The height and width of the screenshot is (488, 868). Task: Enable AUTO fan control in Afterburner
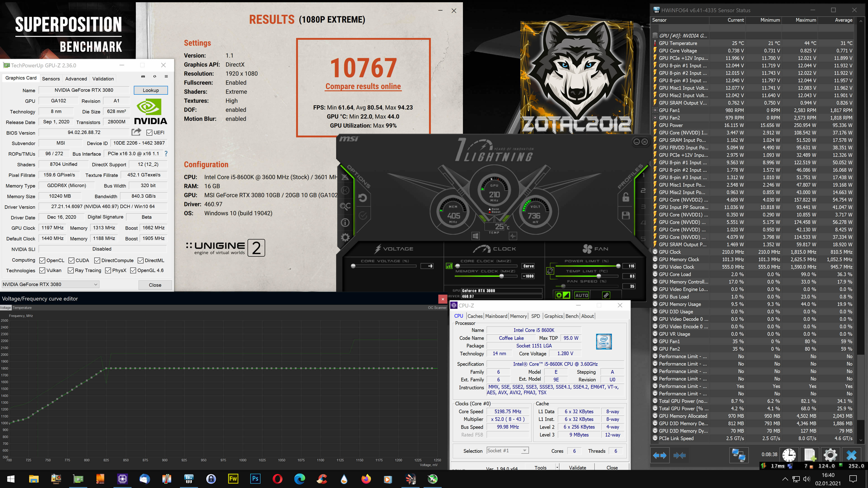point(582,295)
